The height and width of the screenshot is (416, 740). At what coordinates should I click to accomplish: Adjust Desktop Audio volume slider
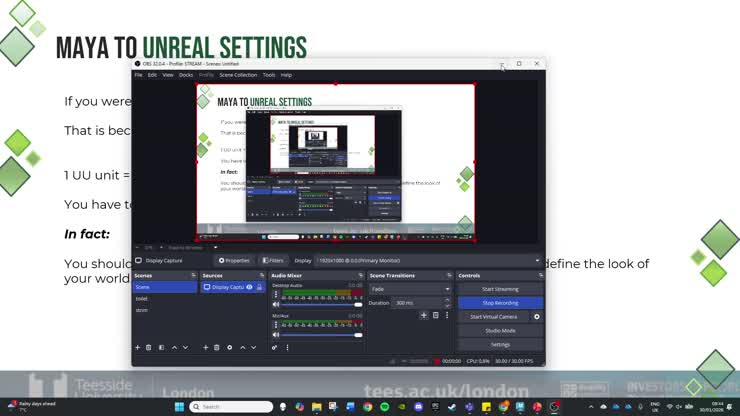point(322,305)
